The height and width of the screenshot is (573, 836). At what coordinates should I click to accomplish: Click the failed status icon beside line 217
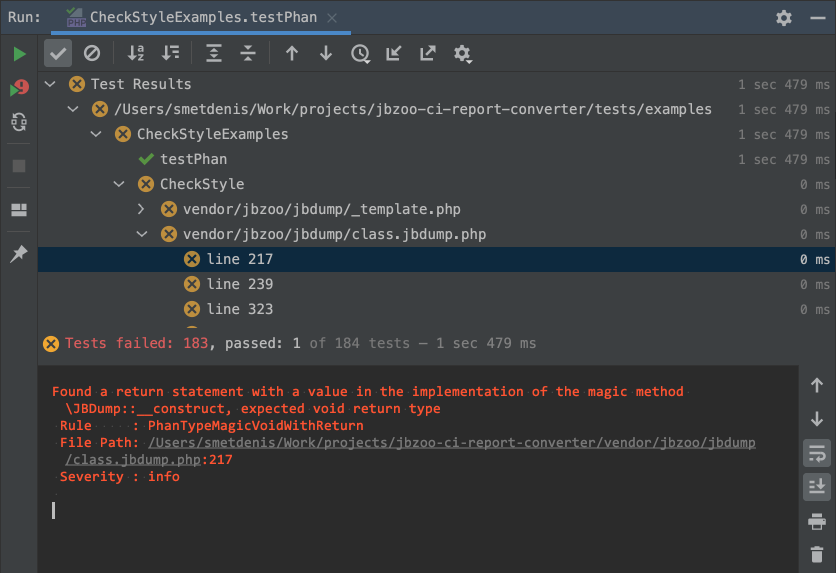coord(192,260)
